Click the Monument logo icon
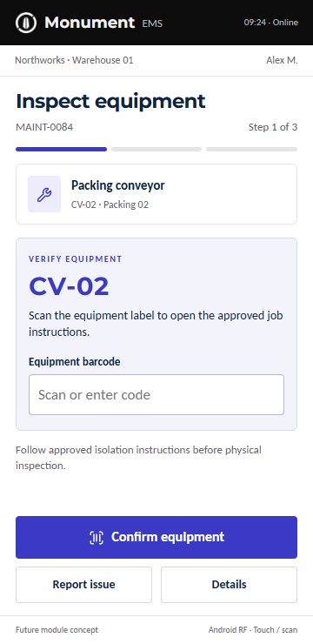The width and height of the screenshot is (313, 644). [x=26, y=22]
